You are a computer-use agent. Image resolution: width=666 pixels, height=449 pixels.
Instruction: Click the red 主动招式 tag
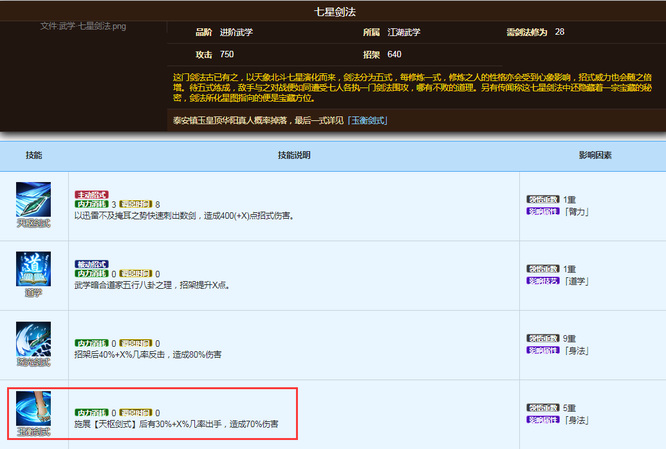pos(91,194)
